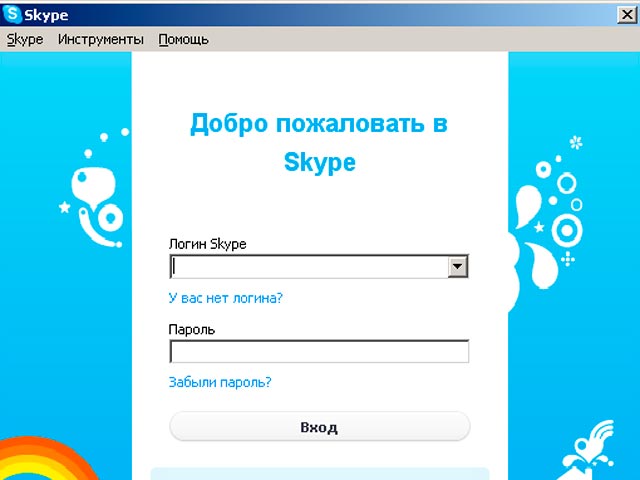Open the Skype menu
The width and height of the screenshot is (640, 480).
(x=25, y=40)
